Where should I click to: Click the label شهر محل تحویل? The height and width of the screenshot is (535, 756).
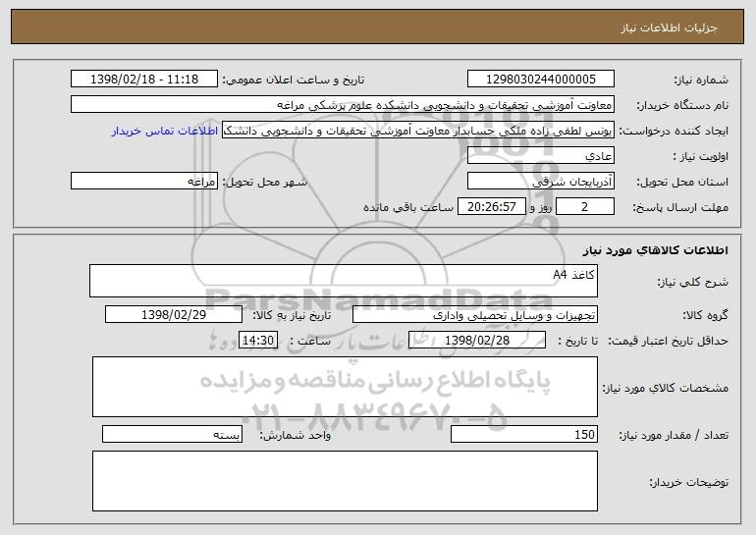point(264,183)
